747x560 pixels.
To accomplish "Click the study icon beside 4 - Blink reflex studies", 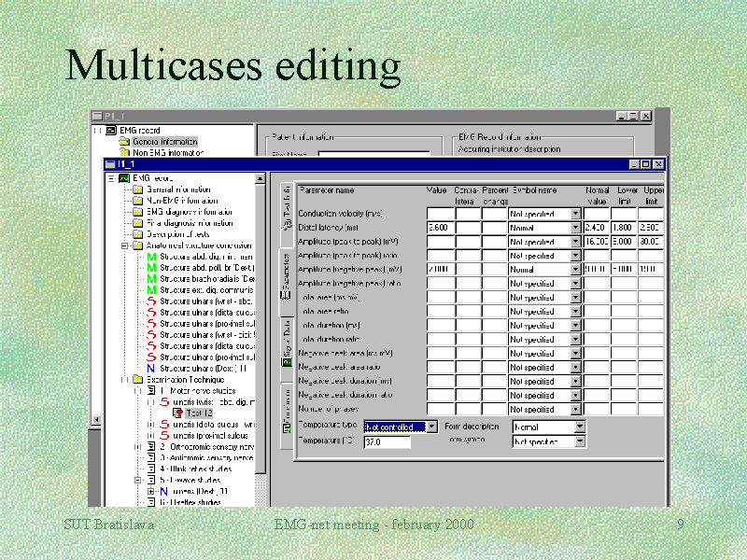I will pyautogui.click(x=151, y=467).
